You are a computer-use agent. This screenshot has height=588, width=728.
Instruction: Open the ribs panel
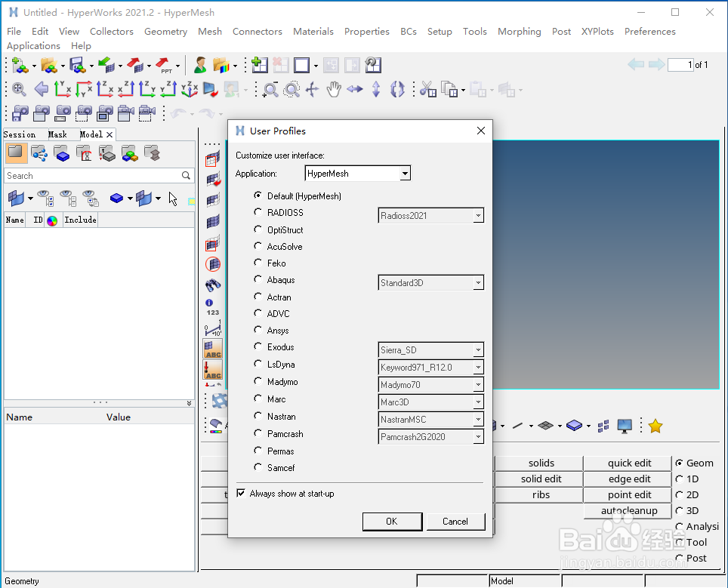(x=541, y=494)
